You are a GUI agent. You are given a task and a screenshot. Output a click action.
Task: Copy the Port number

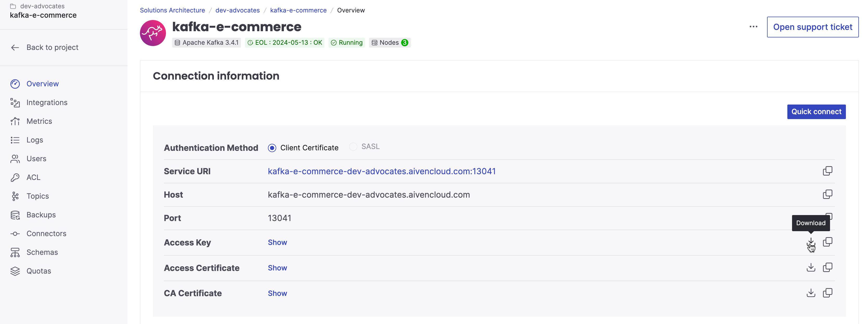click(828, 217)
